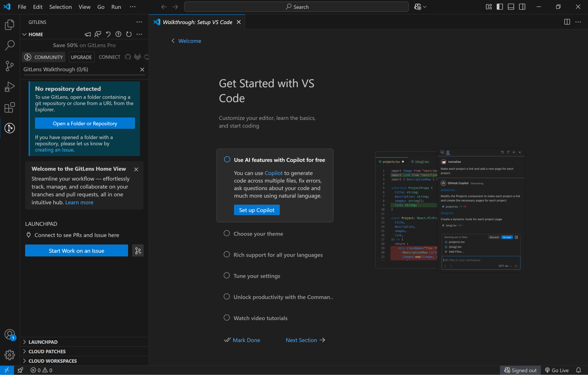Open the Explorer view in activity bar
Screen dimensions: 588x375
tap(9, 24)
